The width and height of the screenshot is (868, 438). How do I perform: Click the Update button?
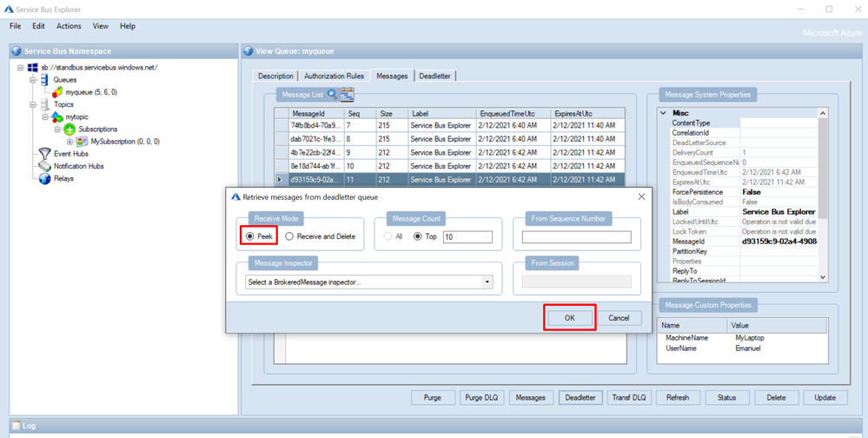(825, 397)
